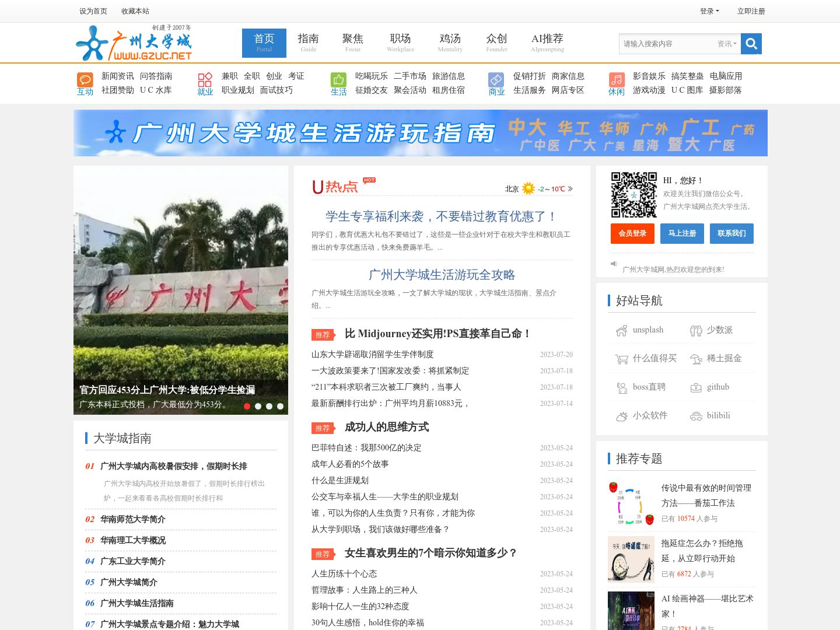Click the 互动 orange chat icon
The height and width of the screenshot is (630, 840).
[x=85, y=79]
